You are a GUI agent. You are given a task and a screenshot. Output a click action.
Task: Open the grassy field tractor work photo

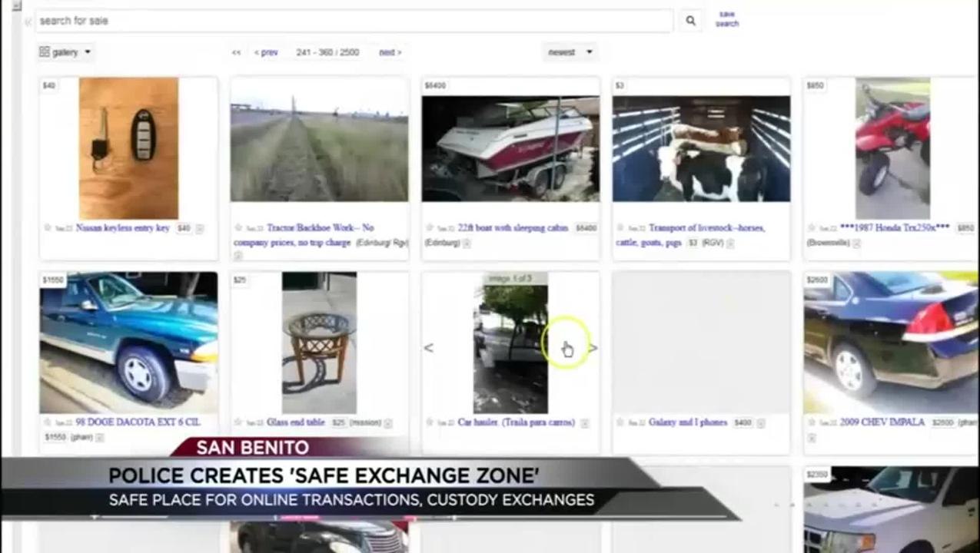319,148
